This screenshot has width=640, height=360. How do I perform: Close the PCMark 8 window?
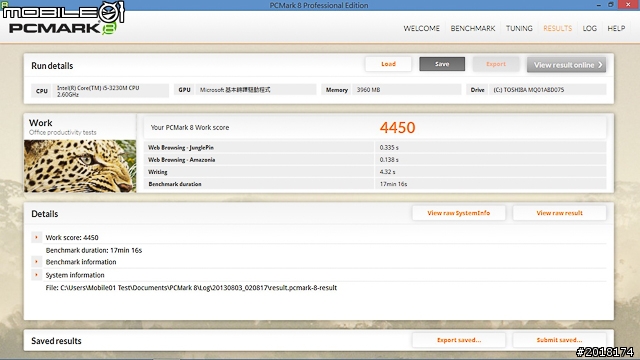629,5
